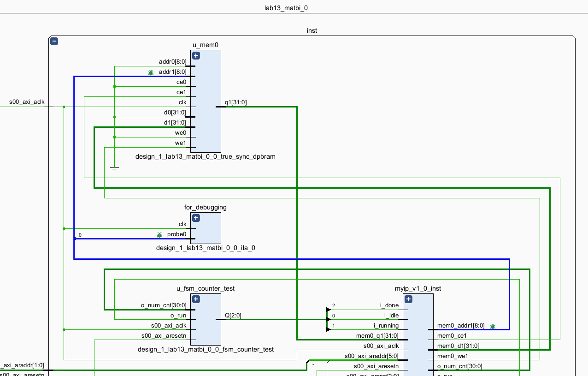Select the i_running pin on myip_v1_0_inst
The height and width of the screenshot is (376, 588).
tap(386, 326)
